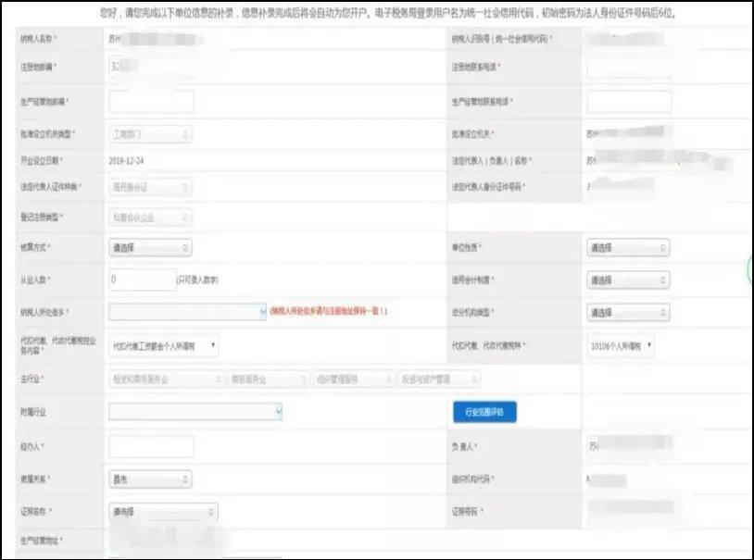Open the third 主行业 dropdown 组织管理服务
Viewport: 754px width, 560px height.
pos(354,380)
